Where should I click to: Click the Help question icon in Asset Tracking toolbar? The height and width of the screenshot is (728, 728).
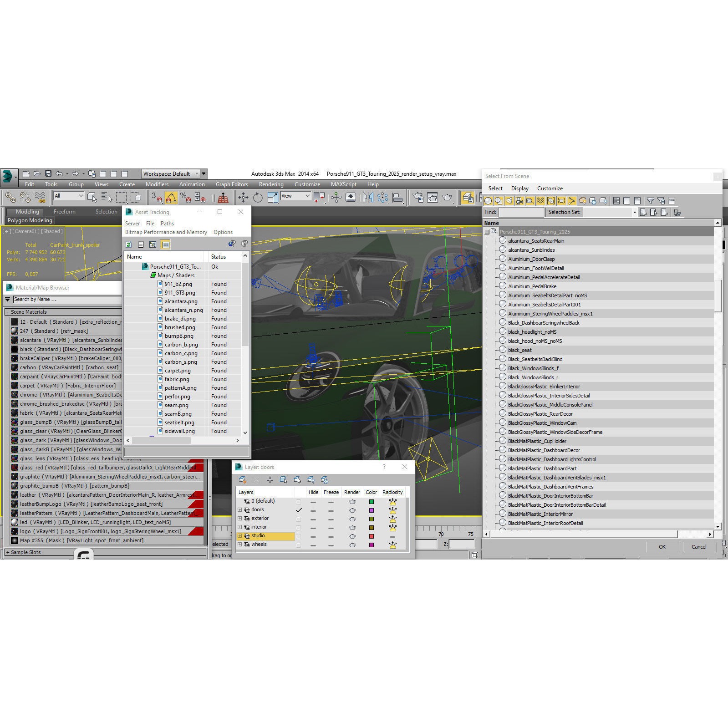244,244
